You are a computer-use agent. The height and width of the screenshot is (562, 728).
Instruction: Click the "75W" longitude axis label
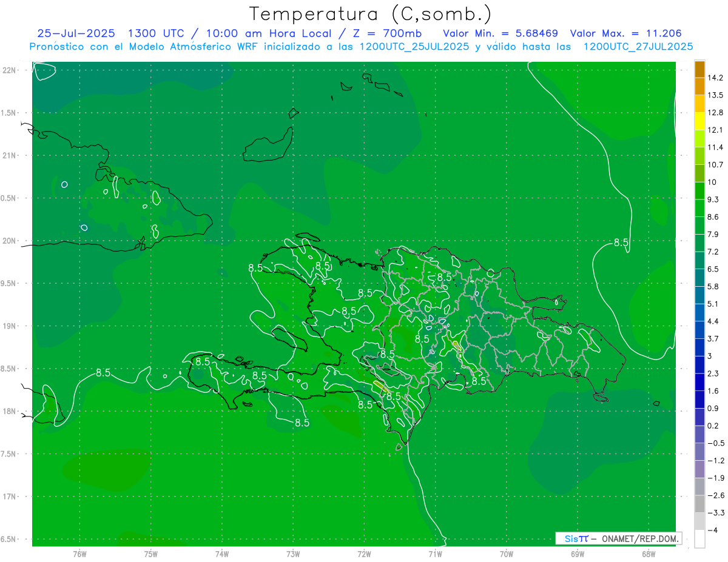coord(151,554)
